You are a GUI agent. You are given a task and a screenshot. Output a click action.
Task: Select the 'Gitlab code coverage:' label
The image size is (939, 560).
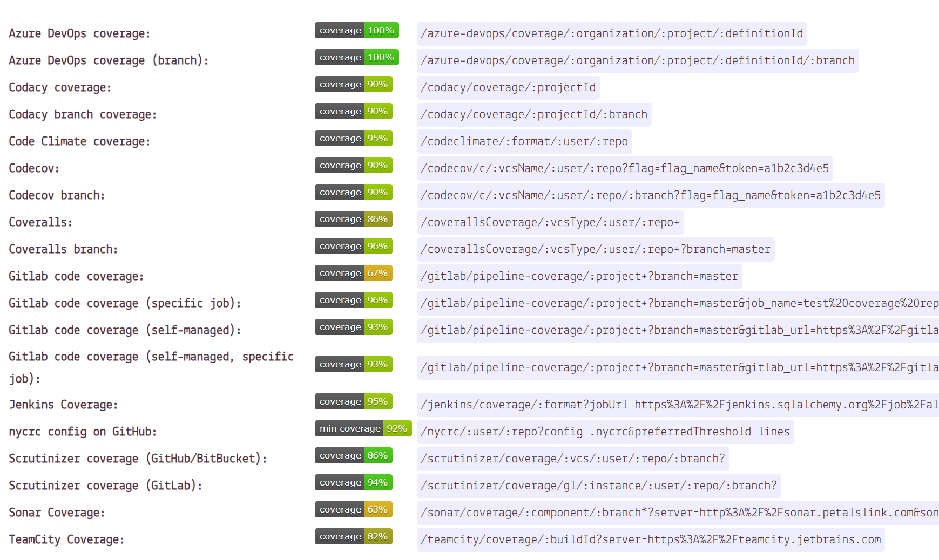[x=76, y=276]
